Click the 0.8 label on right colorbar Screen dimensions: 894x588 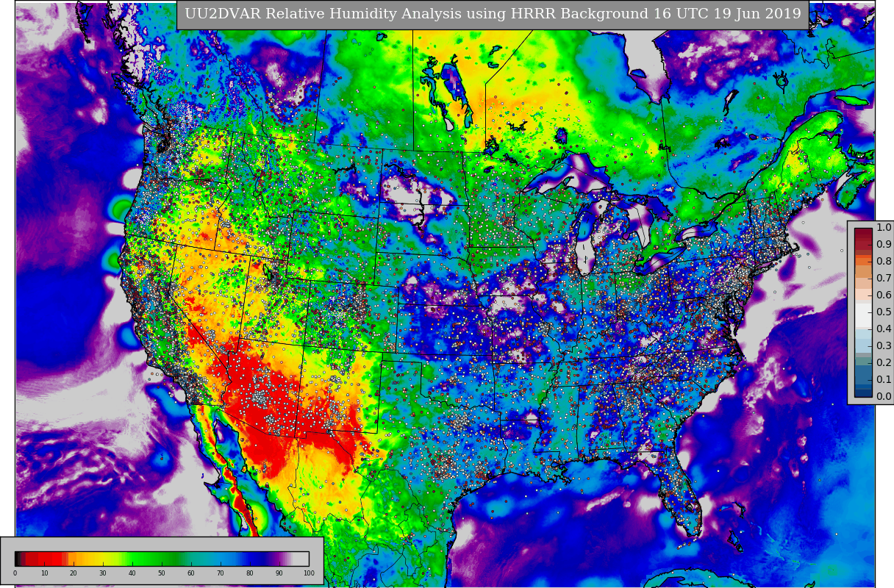[x=884, y=262]
